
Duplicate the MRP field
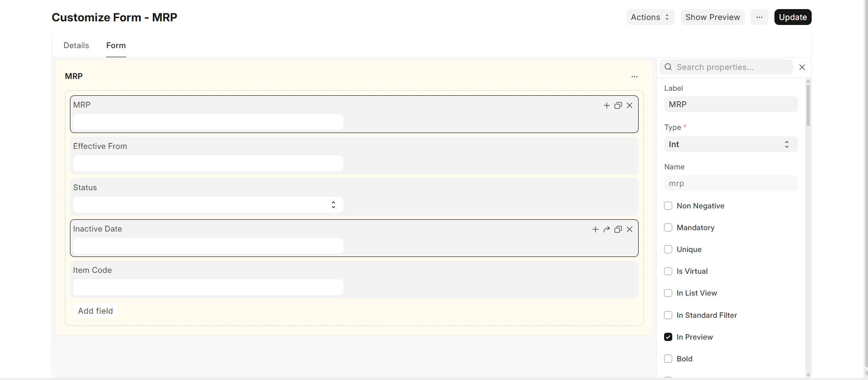(618, 105)
